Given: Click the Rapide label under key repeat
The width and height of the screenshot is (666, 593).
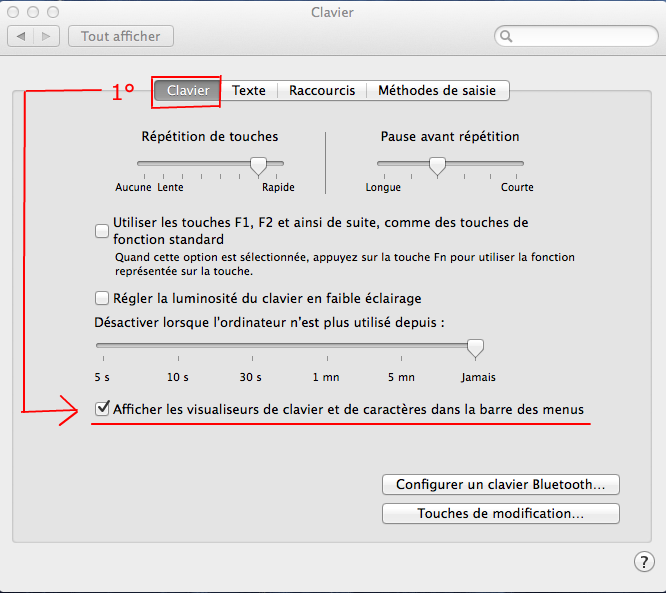Looking at the screenshot, I should (278, 187).
